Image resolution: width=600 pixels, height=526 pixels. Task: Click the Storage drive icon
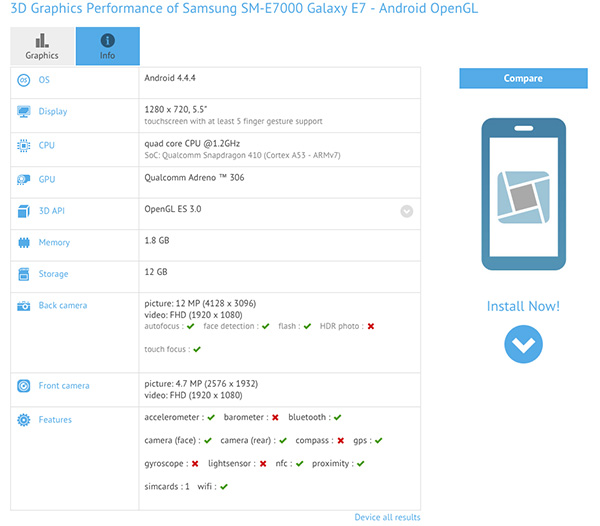pos(24,274)
